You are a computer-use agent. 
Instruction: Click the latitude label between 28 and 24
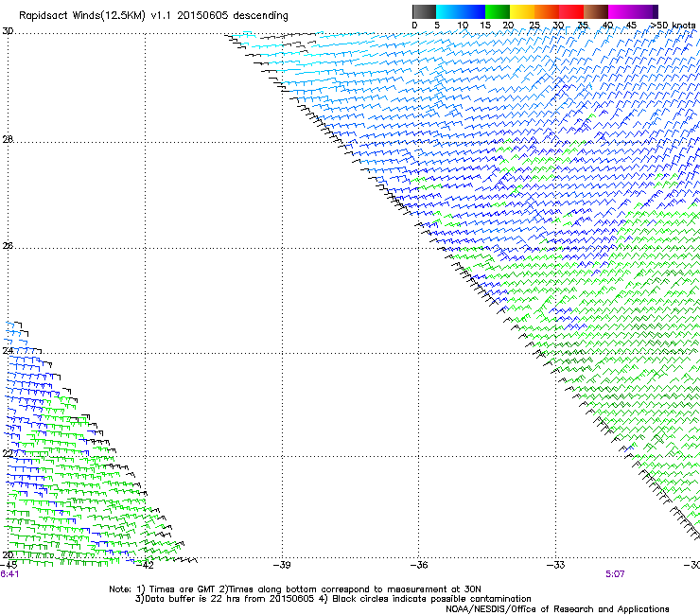pos(8,246)
